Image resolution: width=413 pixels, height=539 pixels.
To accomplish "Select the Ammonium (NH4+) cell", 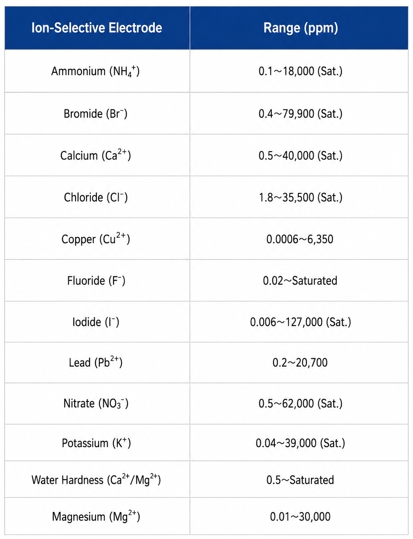I will (x=97, y=71).
